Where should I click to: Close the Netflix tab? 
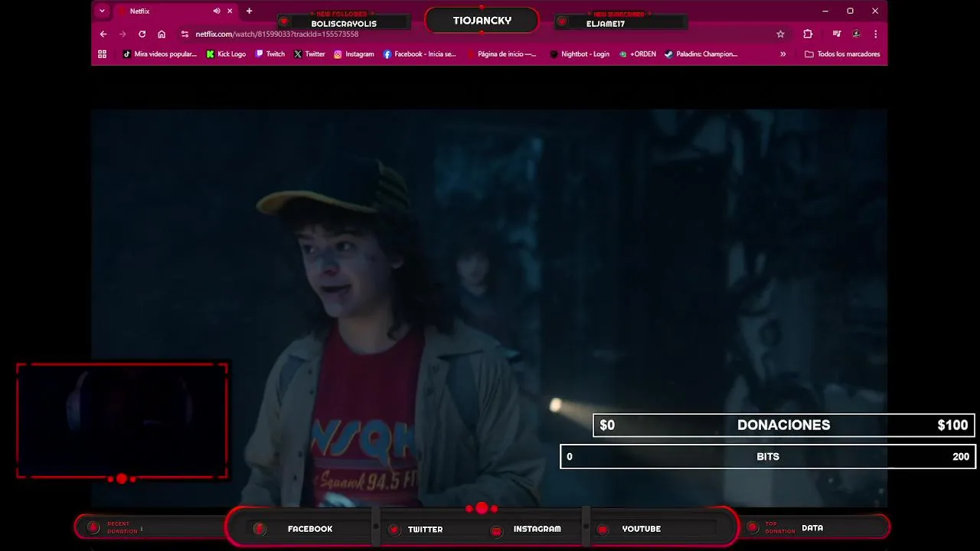tap(230, 11)
